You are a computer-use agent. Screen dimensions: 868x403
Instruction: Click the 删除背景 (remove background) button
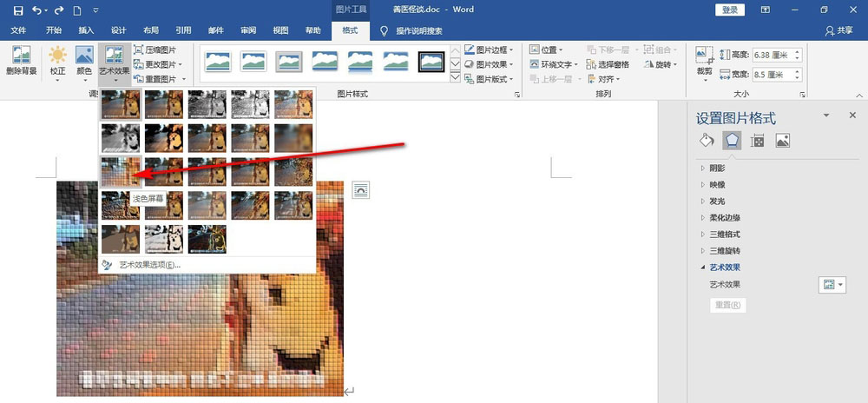point(22,63)
